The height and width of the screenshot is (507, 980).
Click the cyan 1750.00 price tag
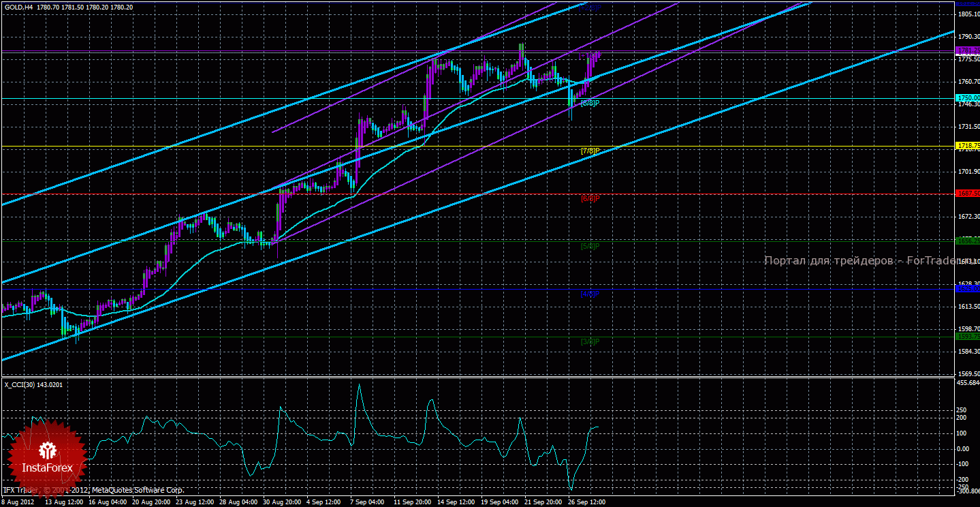coord(968,98)
